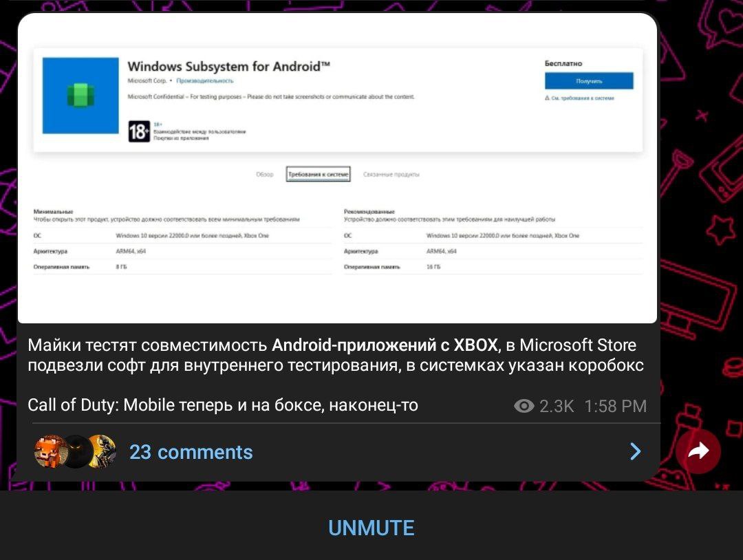The image size is (743, 560).
Task: Click the bold text Android-приложений с XBOX
Action: 385,345
